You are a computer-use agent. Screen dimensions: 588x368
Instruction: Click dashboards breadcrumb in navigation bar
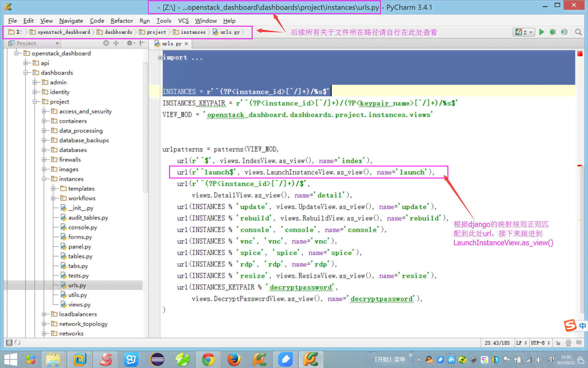click(115, 32)
